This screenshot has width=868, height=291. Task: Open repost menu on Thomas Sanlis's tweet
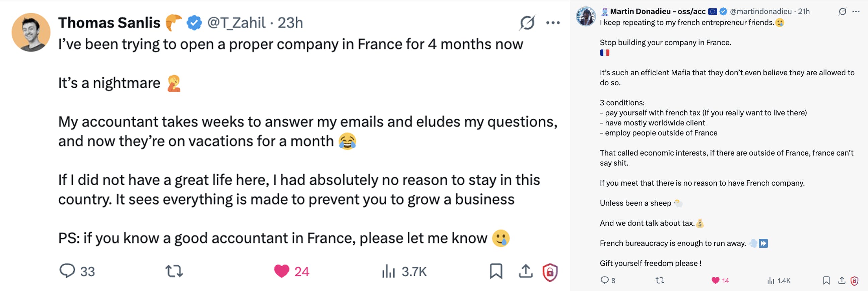[174, 271]
